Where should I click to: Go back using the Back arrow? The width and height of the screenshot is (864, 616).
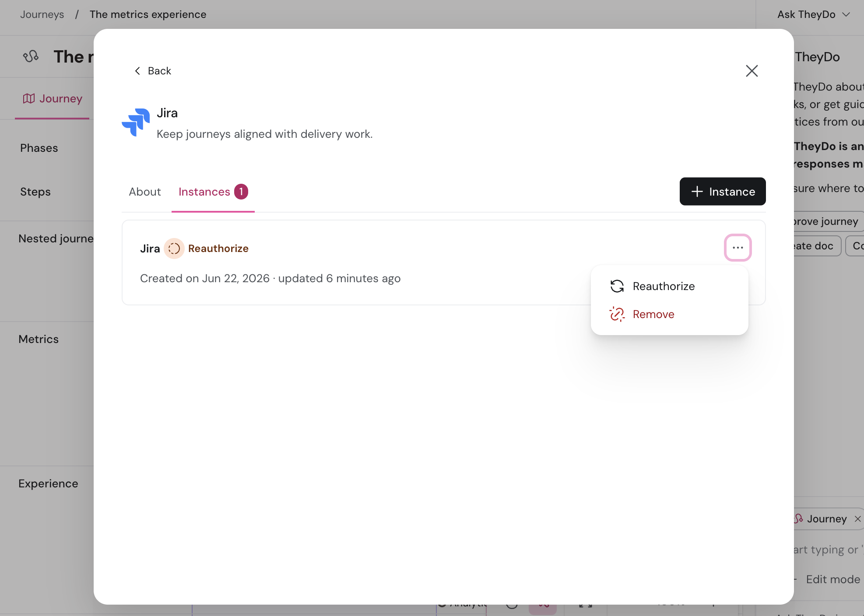[x=152, y=71]
